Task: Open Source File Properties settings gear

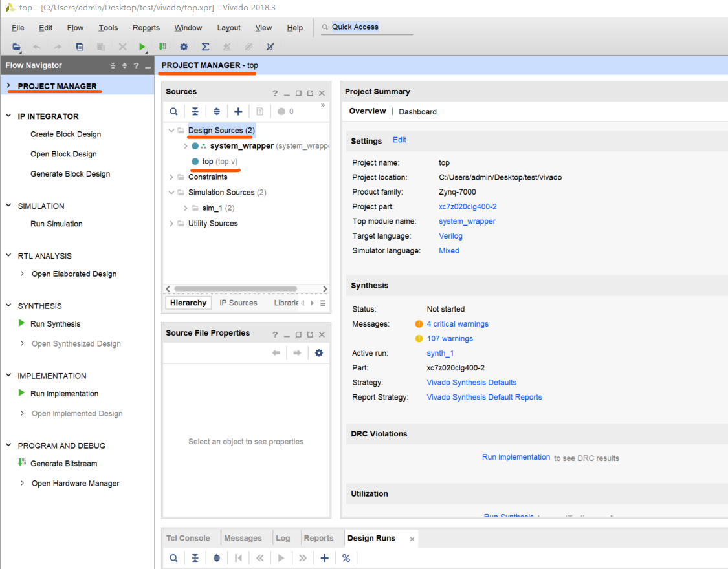Action: click(318, 352)
